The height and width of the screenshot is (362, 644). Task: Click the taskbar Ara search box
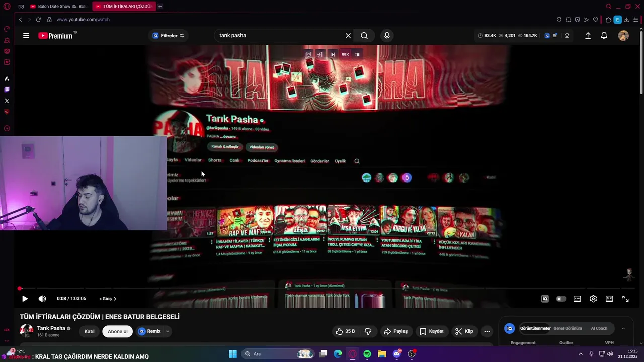[278, 354]
